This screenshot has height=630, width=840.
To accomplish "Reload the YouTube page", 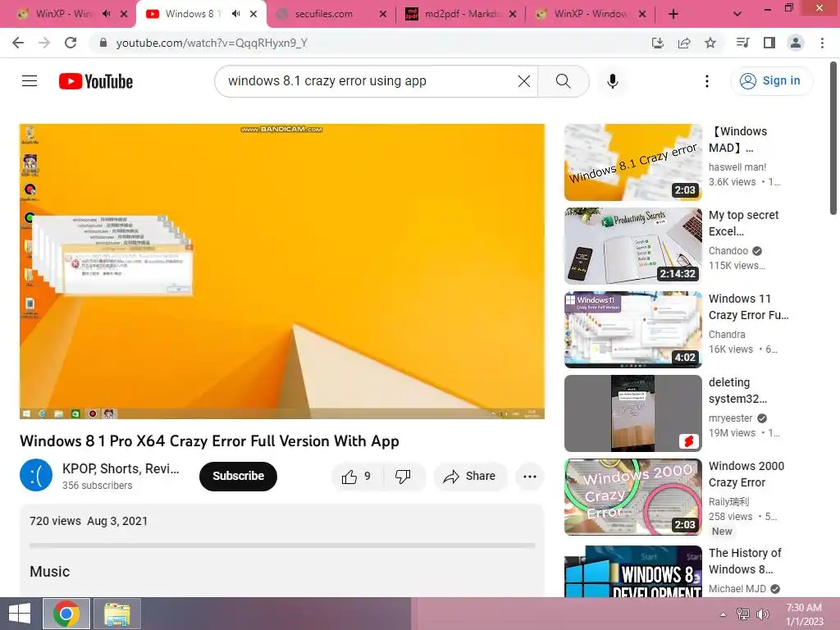I will coord(71,43).
